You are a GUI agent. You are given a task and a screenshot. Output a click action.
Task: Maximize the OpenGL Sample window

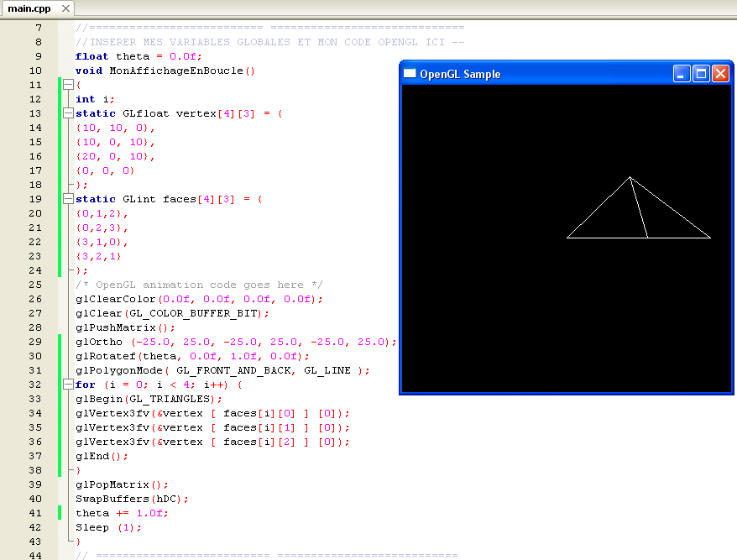point(701,74)
